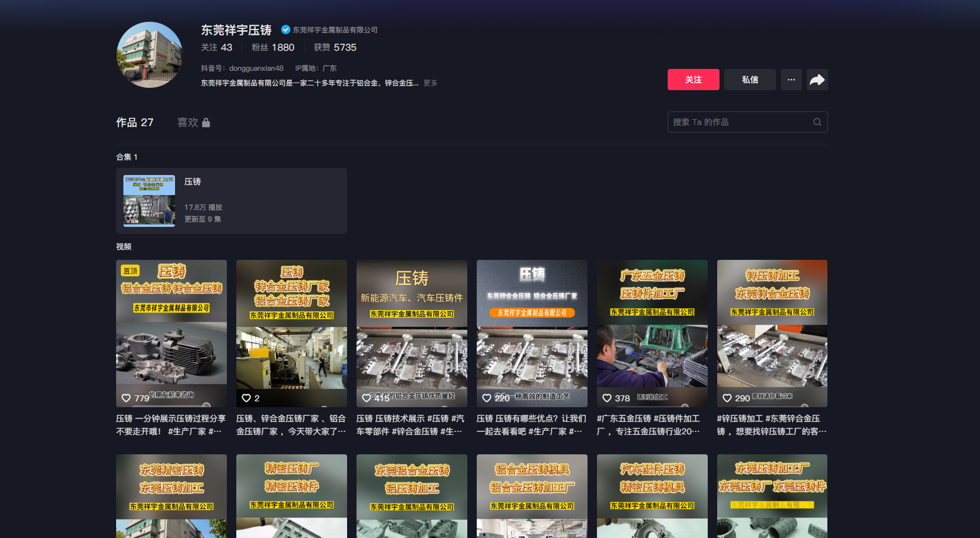Open the three-dots more options menu
Screen dimensions: 980x538
point(791,80)
